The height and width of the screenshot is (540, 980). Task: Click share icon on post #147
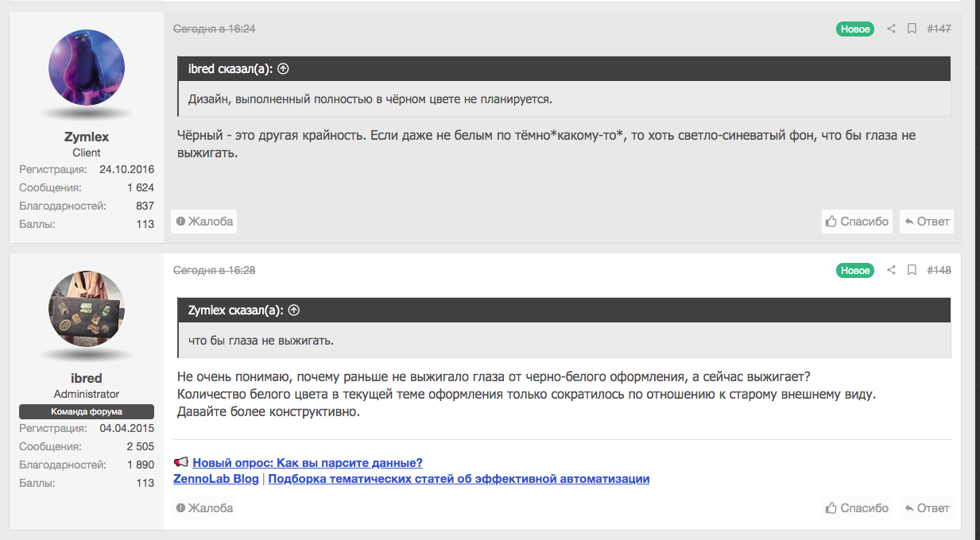(x=891, y=29)
